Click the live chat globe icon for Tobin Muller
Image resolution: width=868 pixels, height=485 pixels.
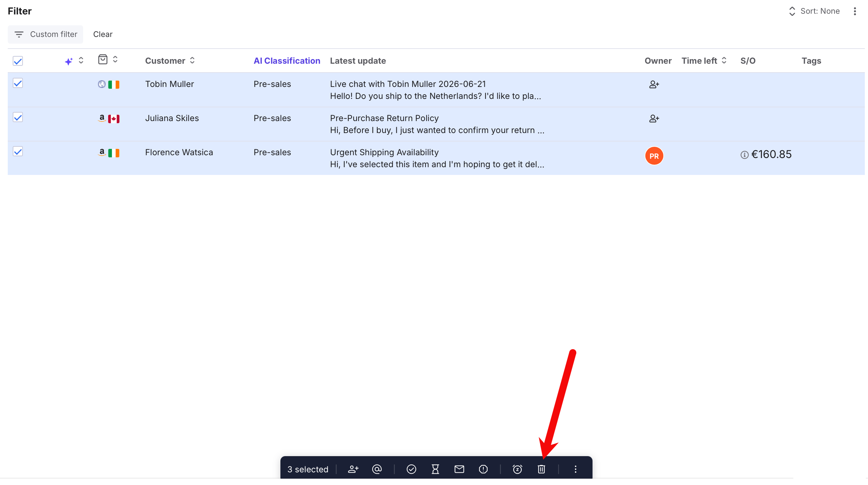102,84
